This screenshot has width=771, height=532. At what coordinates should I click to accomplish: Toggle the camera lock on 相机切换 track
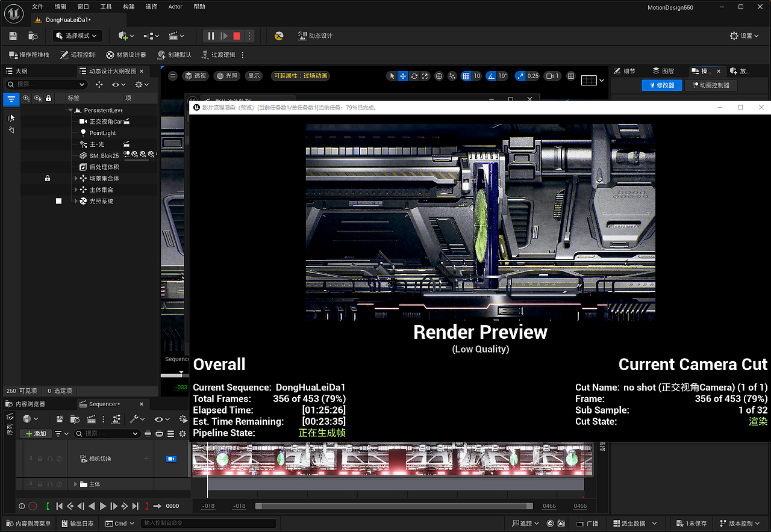tap(171, 459)
